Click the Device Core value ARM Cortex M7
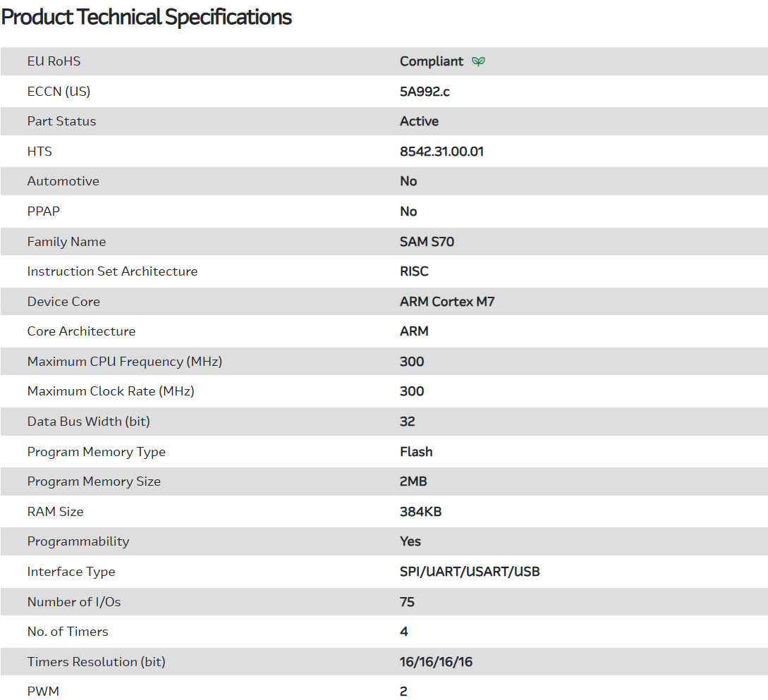 447,302
